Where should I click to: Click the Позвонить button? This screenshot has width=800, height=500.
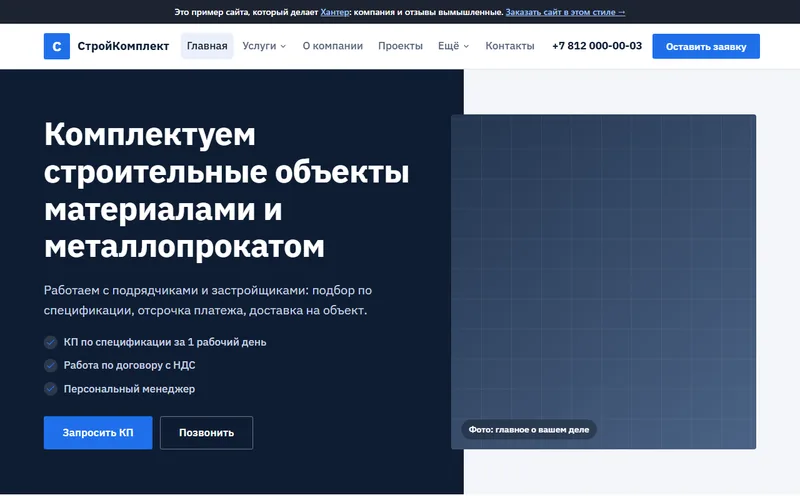click(x=207, y=433)
